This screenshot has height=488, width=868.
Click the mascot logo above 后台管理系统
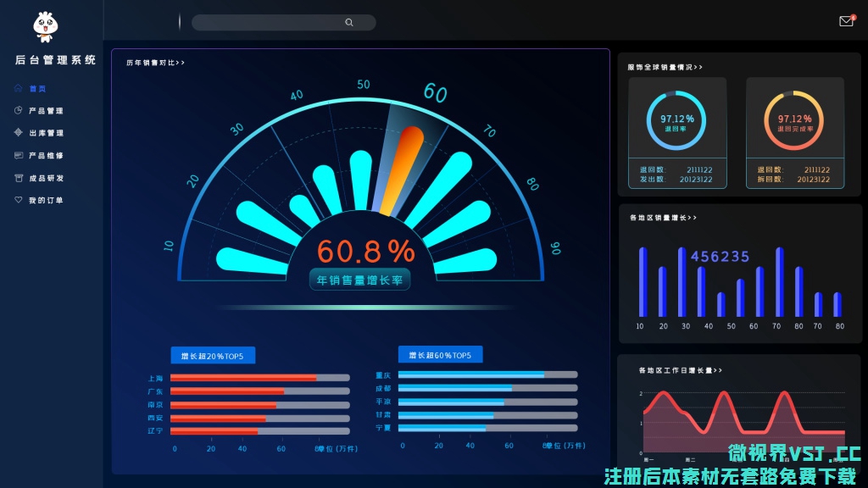click(45, 26)
